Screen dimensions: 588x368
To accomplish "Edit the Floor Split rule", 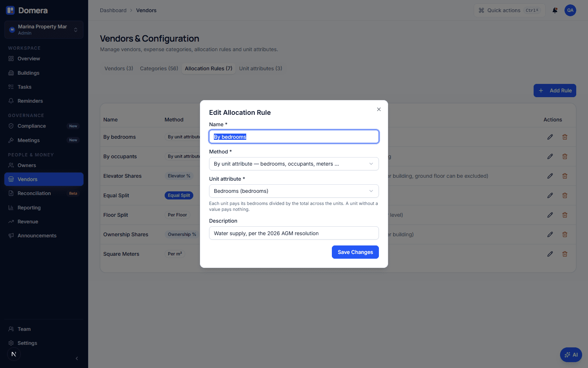I will tap(550, 215).
